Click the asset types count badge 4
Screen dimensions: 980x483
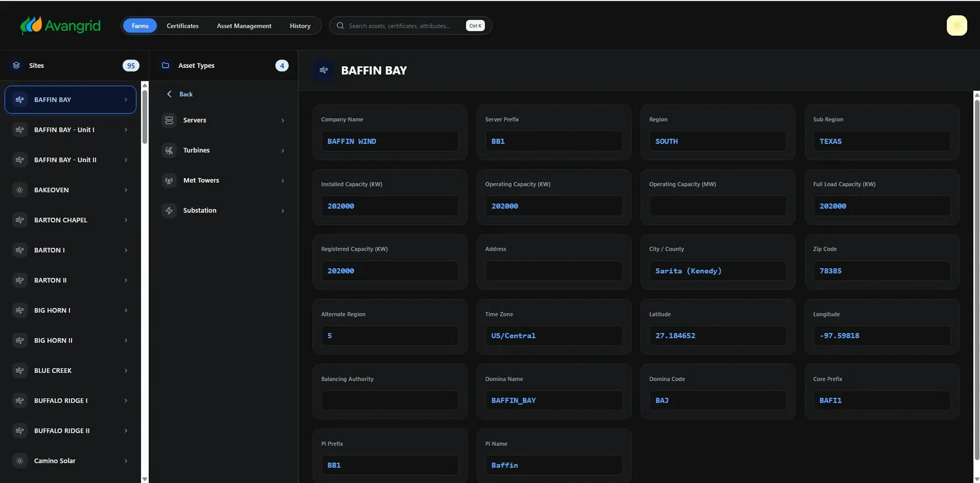coord(282,66)
